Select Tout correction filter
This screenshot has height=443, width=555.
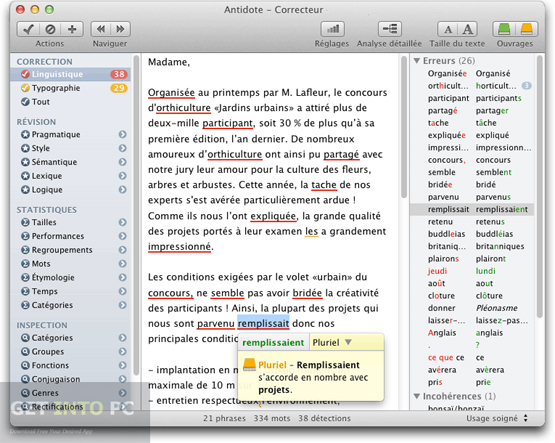click(x=70, y=102)
